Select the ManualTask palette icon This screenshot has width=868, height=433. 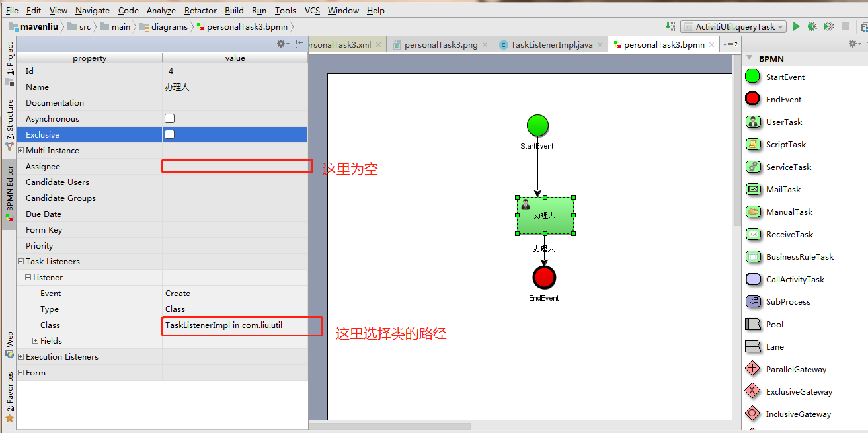(x=752, y=212)
